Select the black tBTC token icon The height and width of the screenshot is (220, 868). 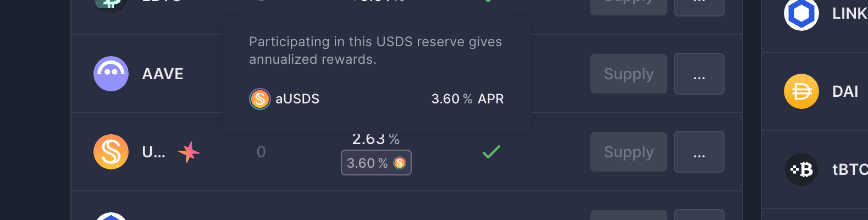(x=801, y=169)
